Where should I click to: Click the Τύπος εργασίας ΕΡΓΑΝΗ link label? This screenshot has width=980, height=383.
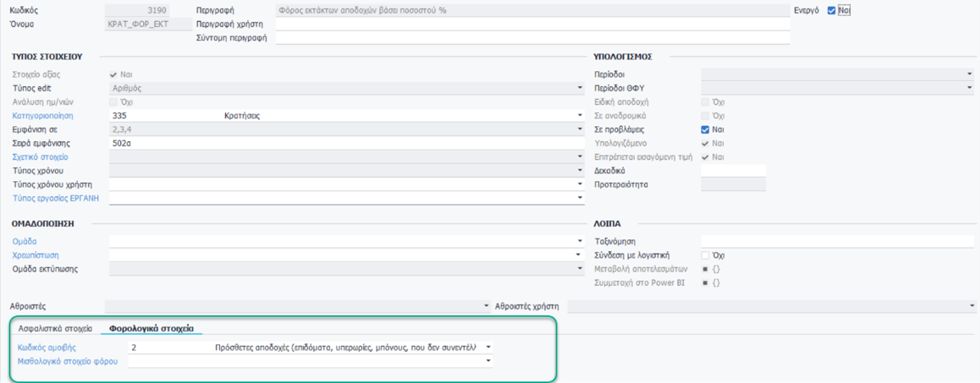56,198
